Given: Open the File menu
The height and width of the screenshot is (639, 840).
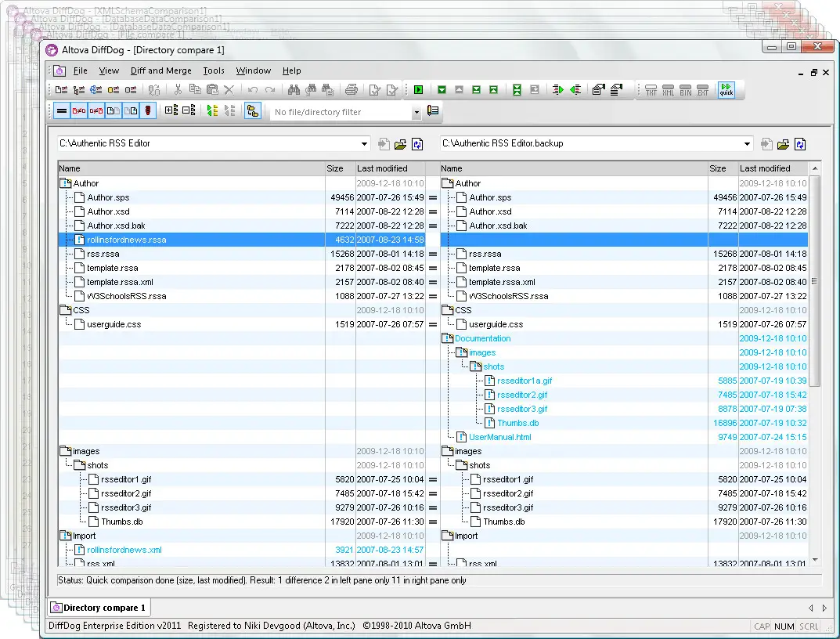Looking at the screenshot, I should [81, 70].
